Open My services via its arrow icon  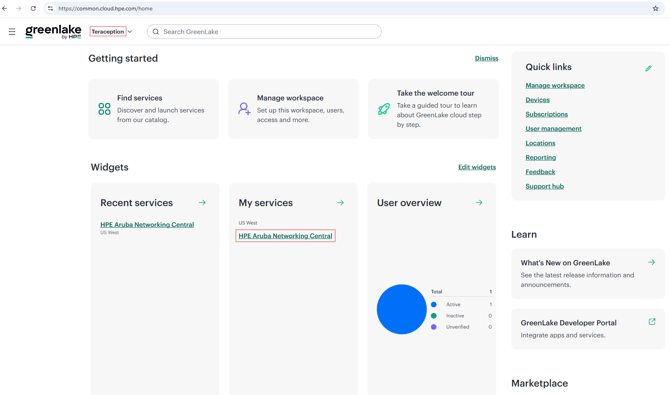coord(341,203)
